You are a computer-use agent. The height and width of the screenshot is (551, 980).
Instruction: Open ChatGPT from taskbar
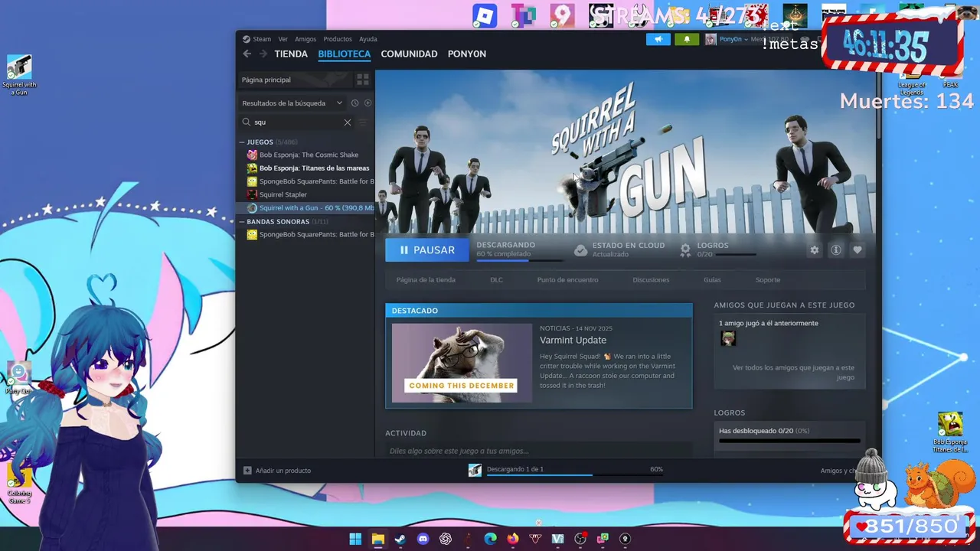pos(446,539)
